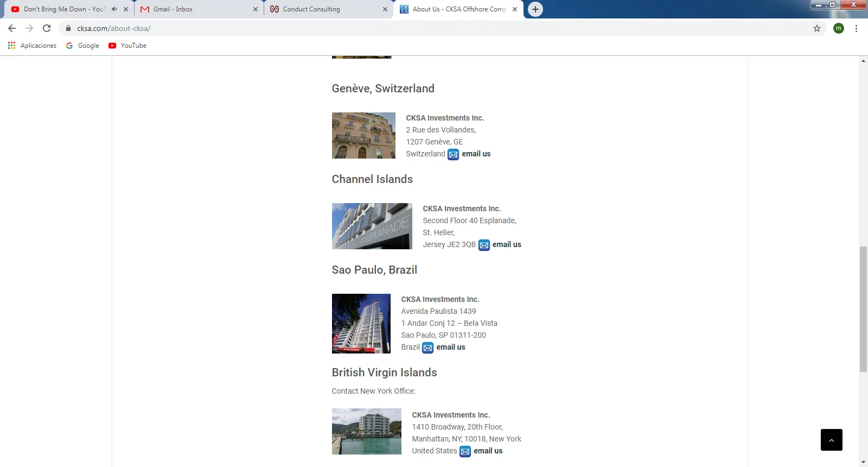Click the address bar URL cksa.com/about-cksa/
This screenshot has width=868, height=467.
tap(113, 28)
